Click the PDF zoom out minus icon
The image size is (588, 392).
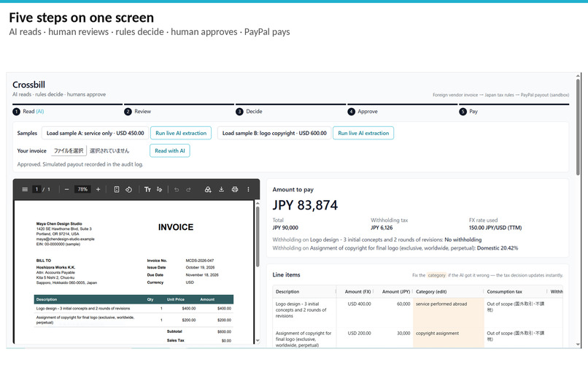(x=66, y=190)
